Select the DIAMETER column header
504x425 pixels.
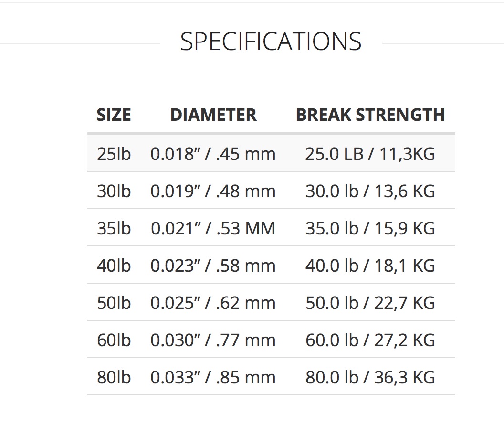click(x=213, y=115)
